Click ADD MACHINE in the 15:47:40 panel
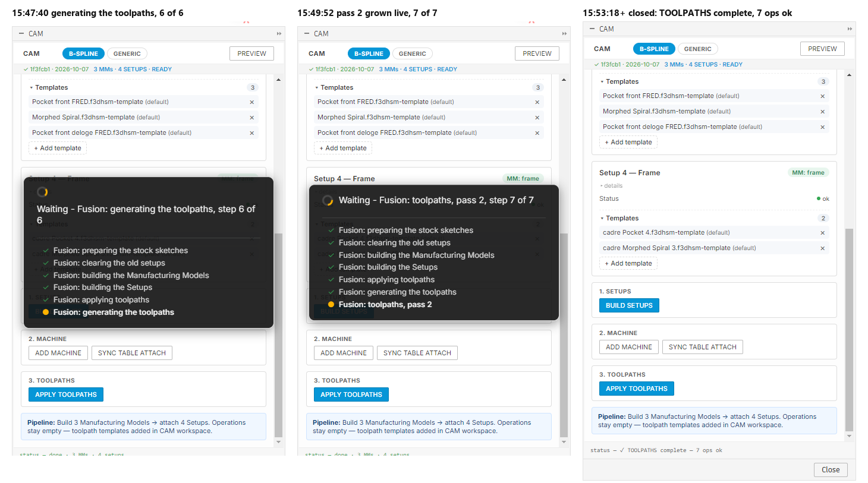Viewport: 868px width, 483px height. coord(58,353)
